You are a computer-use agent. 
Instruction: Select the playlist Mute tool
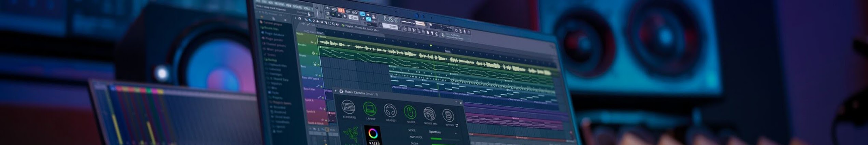coord(318,22)
